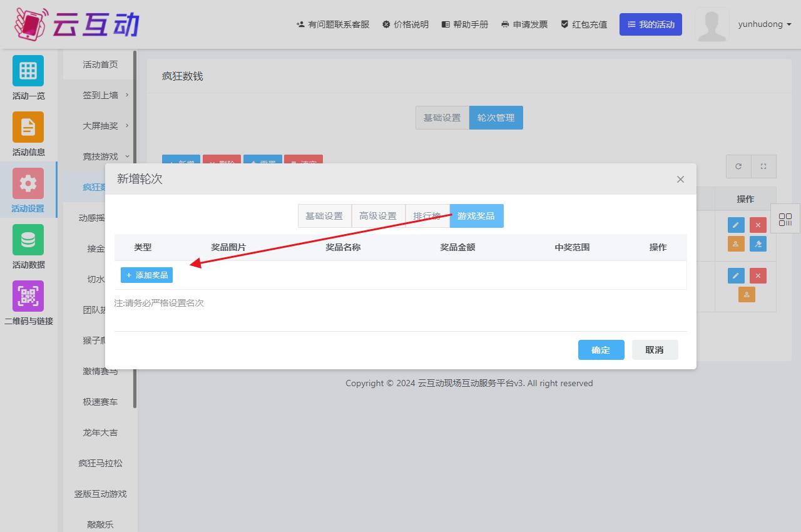Select the 游戏奖品 tab in dialog
The height and width of the screenshot is (532, 801).
[476, 216]
